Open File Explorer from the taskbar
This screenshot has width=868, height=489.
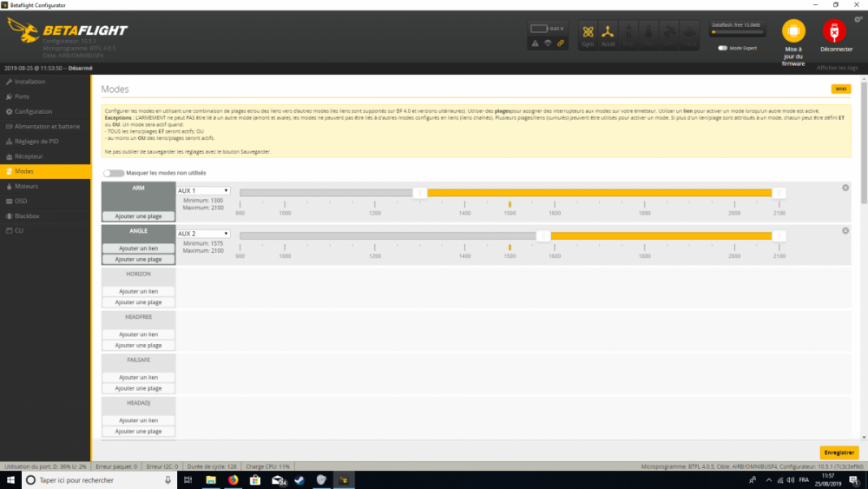pos(211,480)
